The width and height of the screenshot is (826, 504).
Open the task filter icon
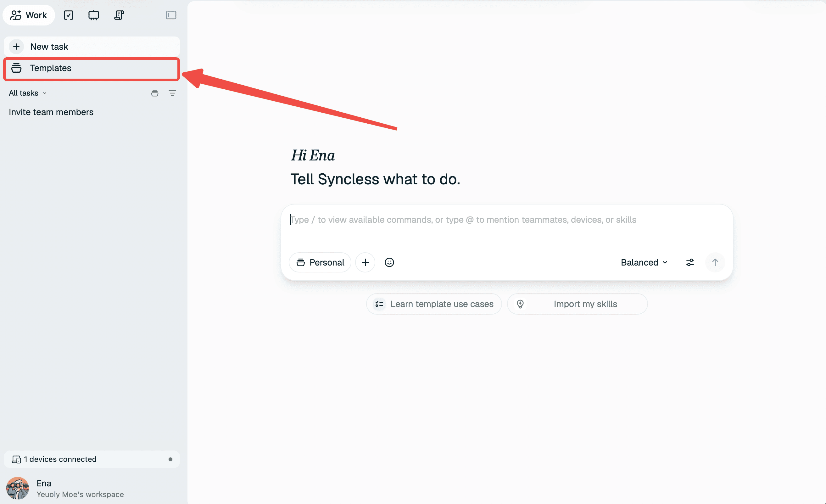[x=172, y=93]
